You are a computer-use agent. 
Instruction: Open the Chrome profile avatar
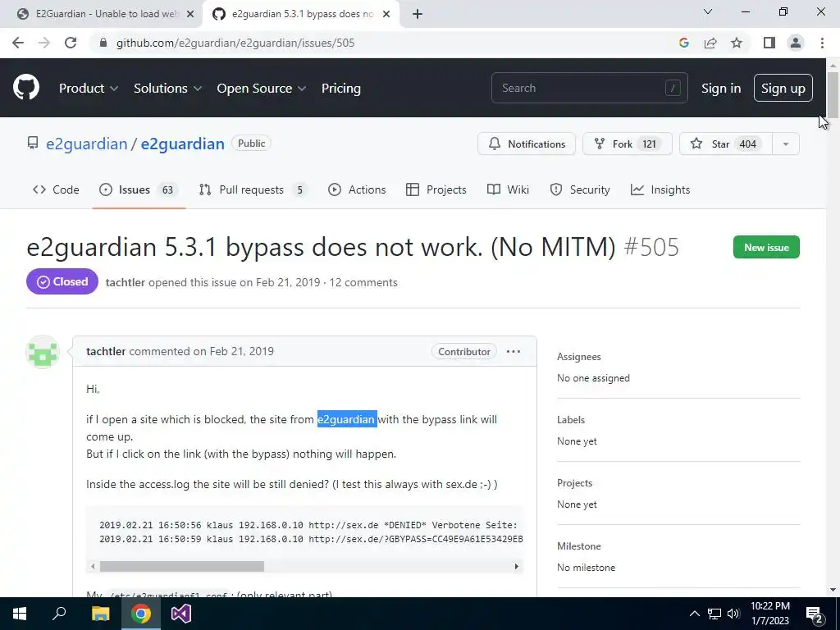[x=796, y=43]
